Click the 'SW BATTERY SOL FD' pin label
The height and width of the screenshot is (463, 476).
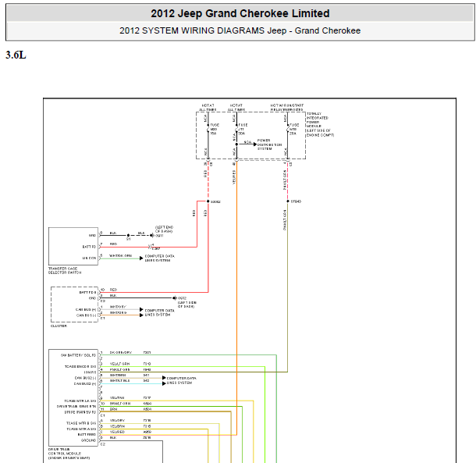click(78, 355)
